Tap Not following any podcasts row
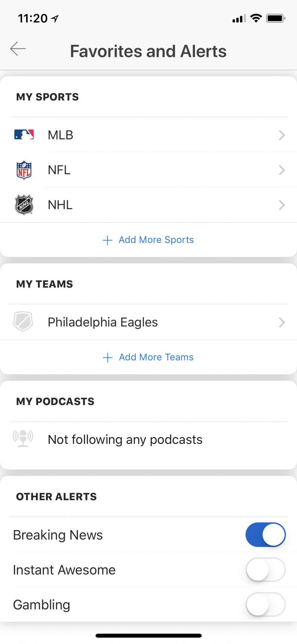Image resolution: width=297 pixels, height=644 pixels. click(125, 440)
